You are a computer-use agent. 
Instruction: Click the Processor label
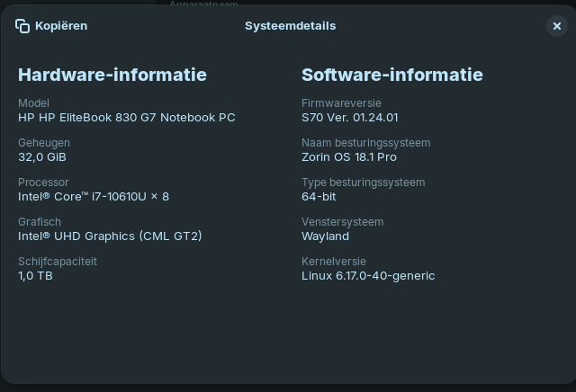[43, 183]
